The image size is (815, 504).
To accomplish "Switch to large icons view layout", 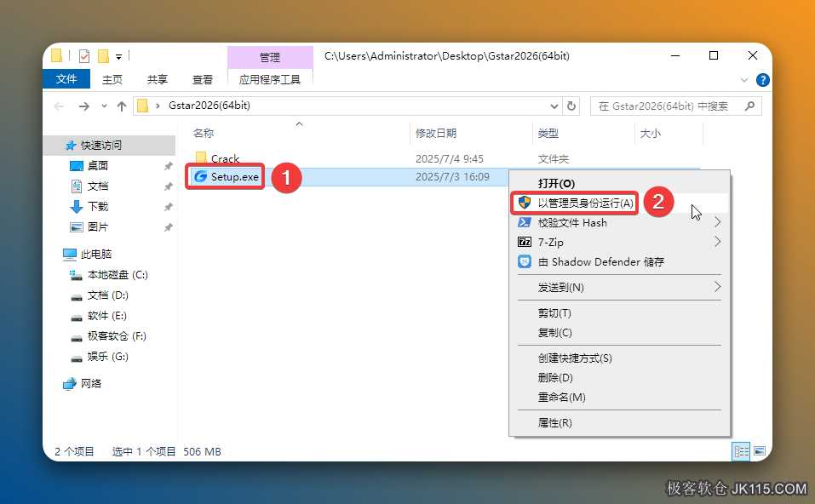I will (x=760, y=451).
